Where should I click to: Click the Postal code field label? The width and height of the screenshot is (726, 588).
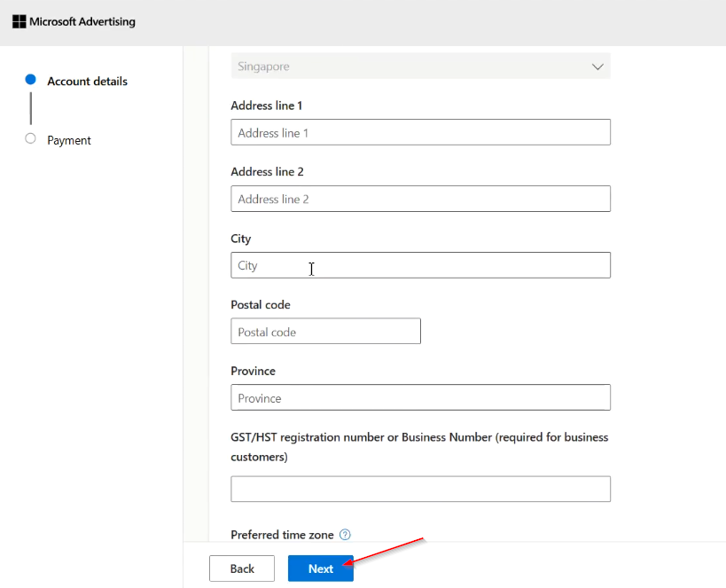pos(261,305)
